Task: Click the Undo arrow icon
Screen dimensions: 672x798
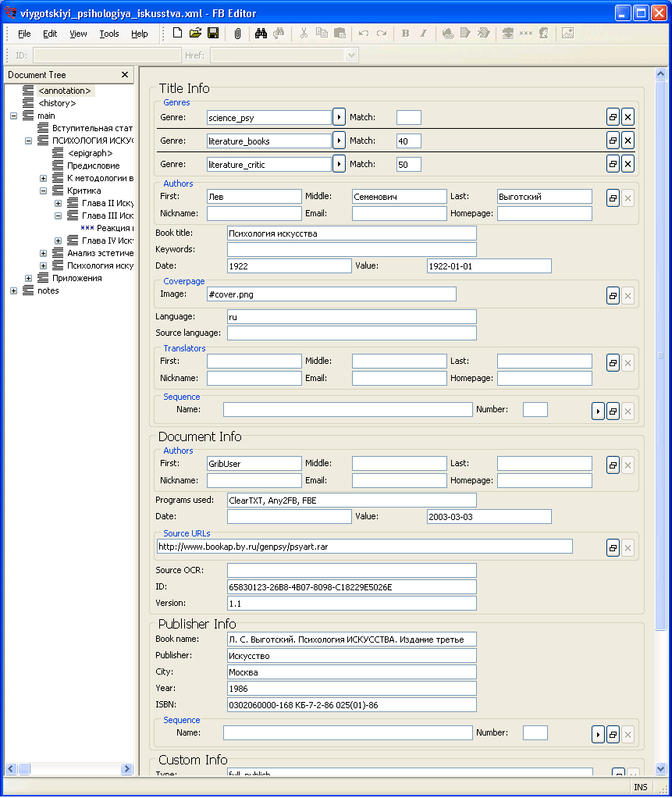Action: click(363, 34)
